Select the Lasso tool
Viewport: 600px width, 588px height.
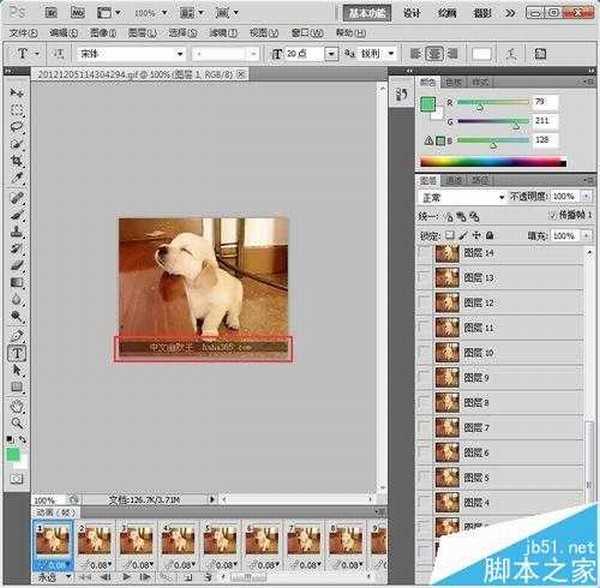click(x=17, y=127)
